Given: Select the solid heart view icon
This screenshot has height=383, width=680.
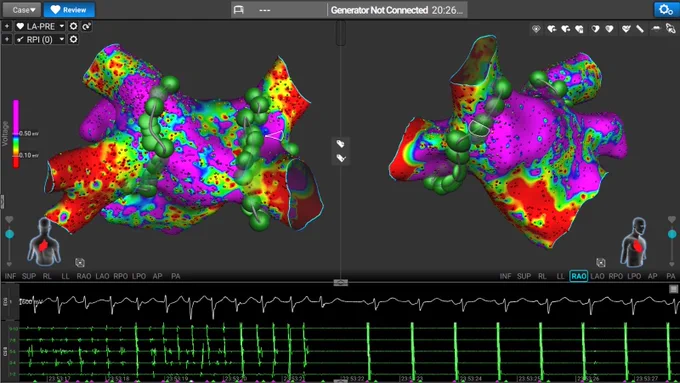Looking at the screenshot, I should [x=609, y=29].
